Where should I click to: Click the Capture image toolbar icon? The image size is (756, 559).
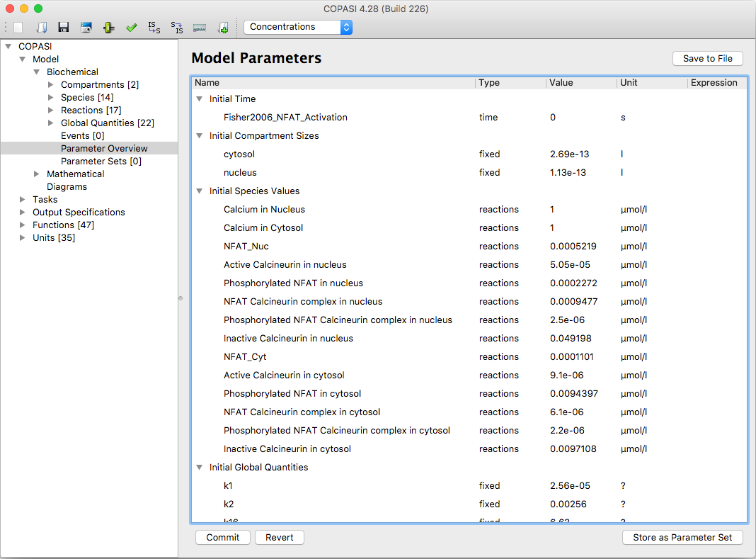tap(86, 28)
